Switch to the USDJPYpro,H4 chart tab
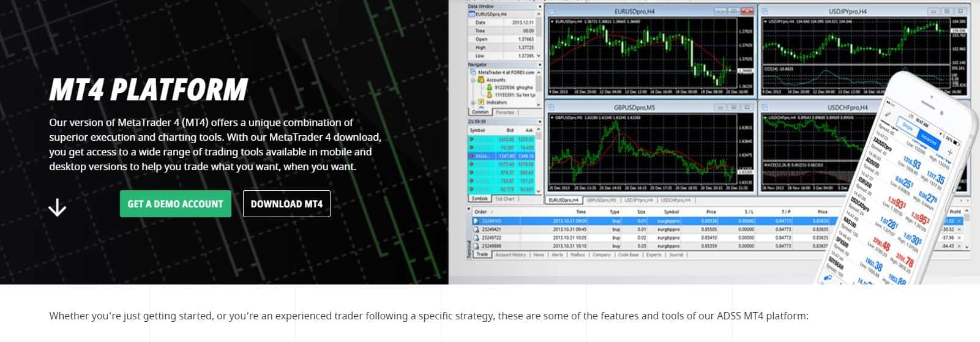This screenshot has width=980, height=342. click(639, 200)
